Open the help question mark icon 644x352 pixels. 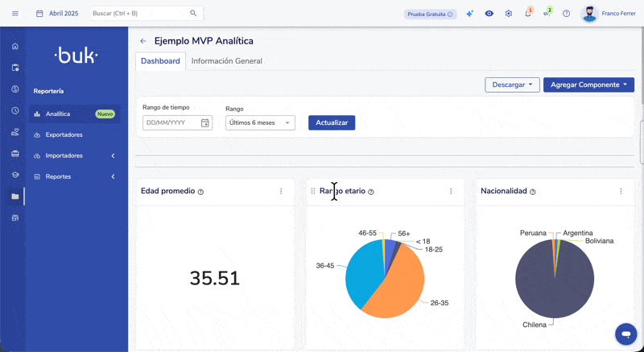coord(566,14)
